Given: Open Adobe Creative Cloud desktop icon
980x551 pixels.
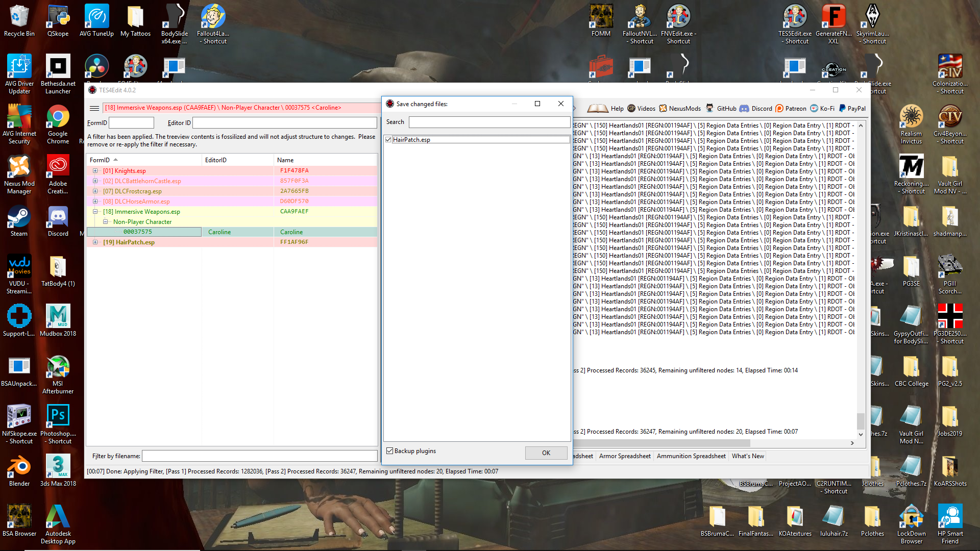Looking at the screenshot, I should click(58, 175).
